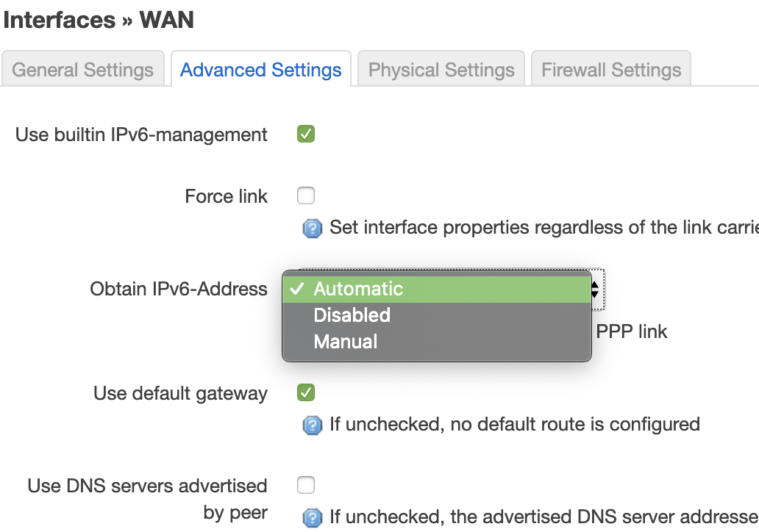Enable Use DNS servers advertised by peer
Image resolution: width=759 pixels, height=532 pixels.
(306, 485)
